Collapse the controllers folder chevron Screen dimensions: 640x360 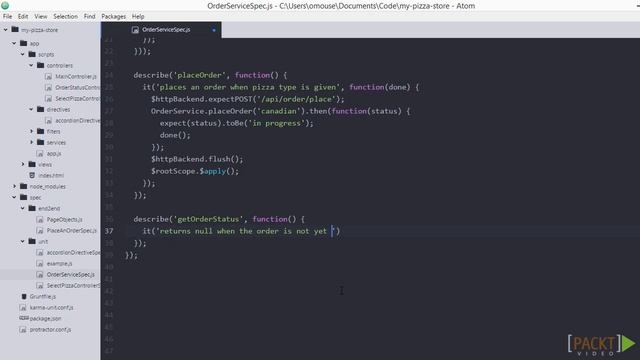coord(31,65)
